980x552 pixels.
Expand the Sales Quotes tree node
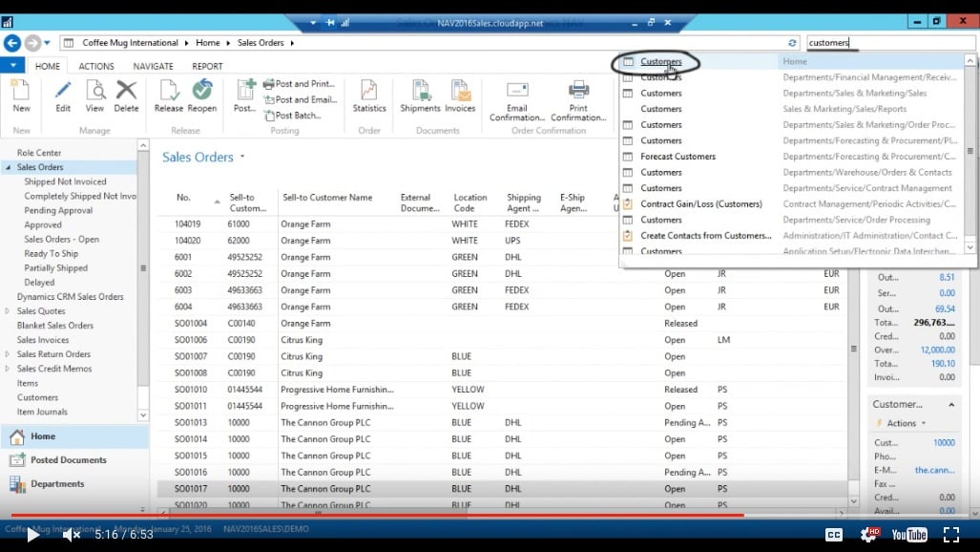8,311
